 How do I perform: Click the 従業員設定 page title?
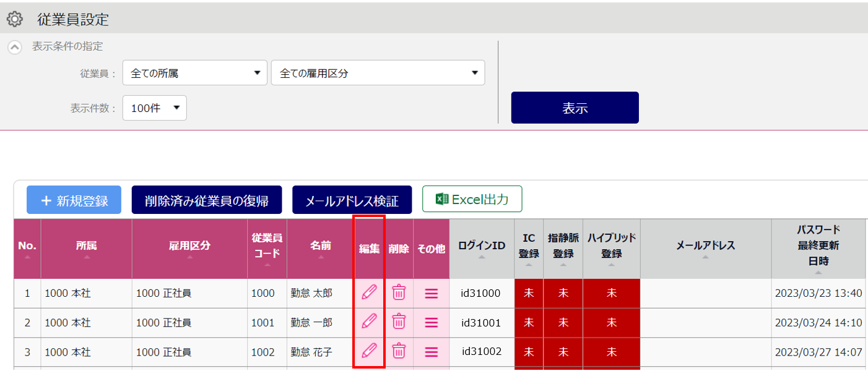(x=73, y=20)
